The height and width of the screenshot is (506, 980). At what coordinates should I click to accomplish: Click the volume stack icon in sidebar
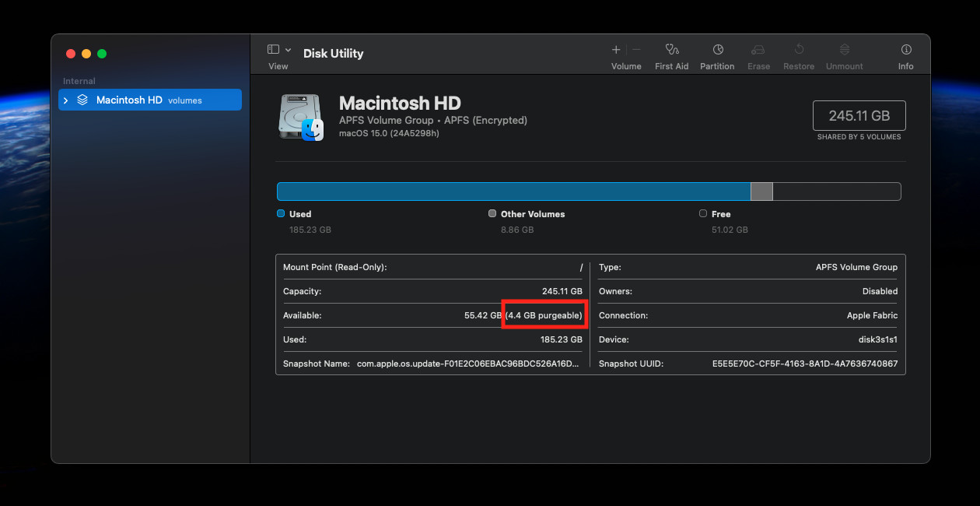click(x=82, y=100)
